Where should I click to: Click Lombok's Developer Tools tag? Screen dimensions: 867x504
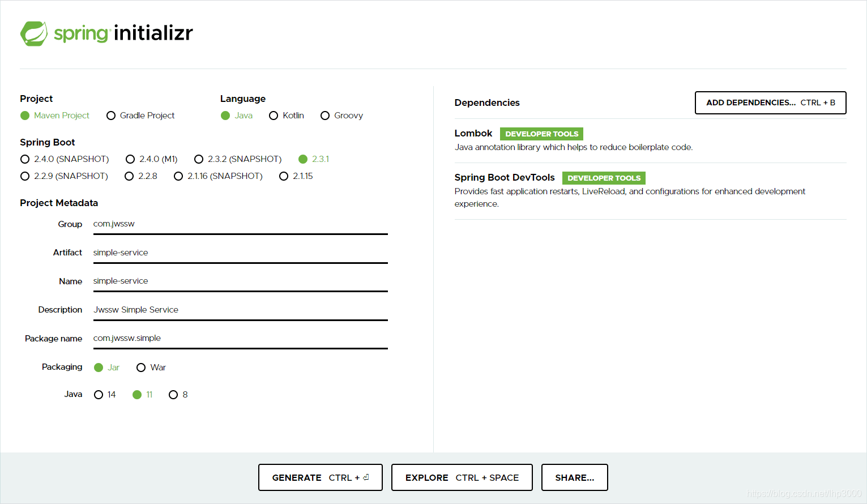coord(541,134)
